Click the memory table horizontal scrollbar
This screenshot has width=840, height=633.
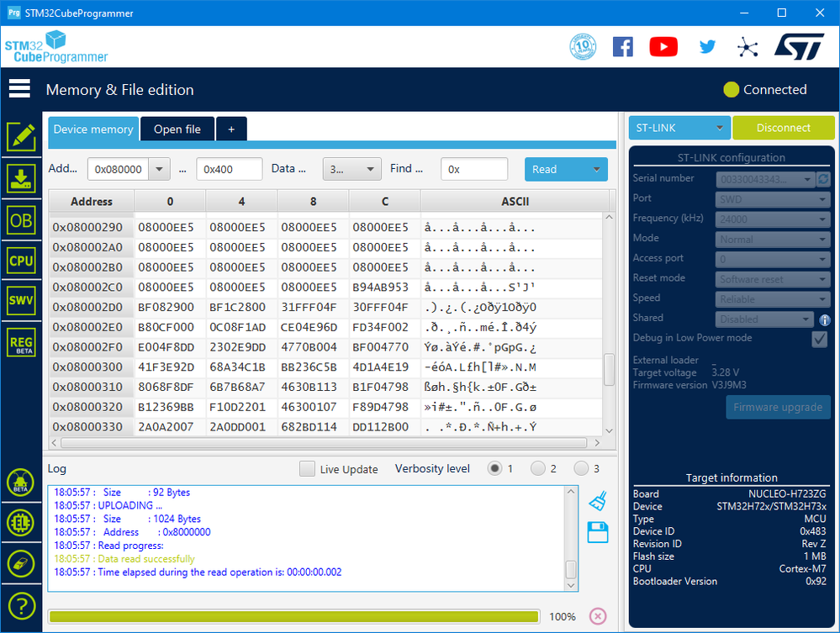click(325, 443)
